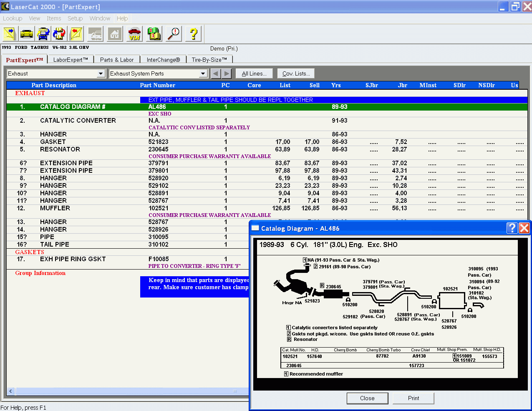Switch to the Tire-By-Size tab
532x411 pixels.
coord(209,60)
